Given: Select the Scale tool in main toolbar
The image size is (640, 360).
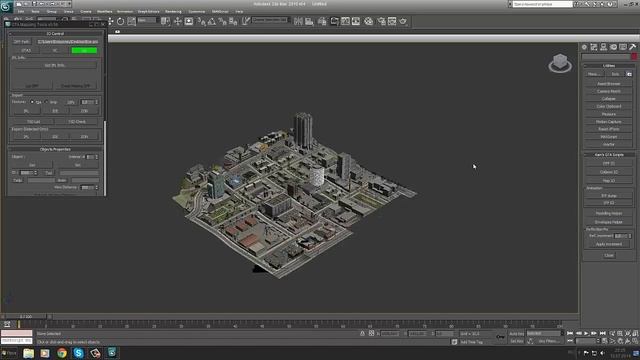Looking at the screenshot, I should (131, 22).
